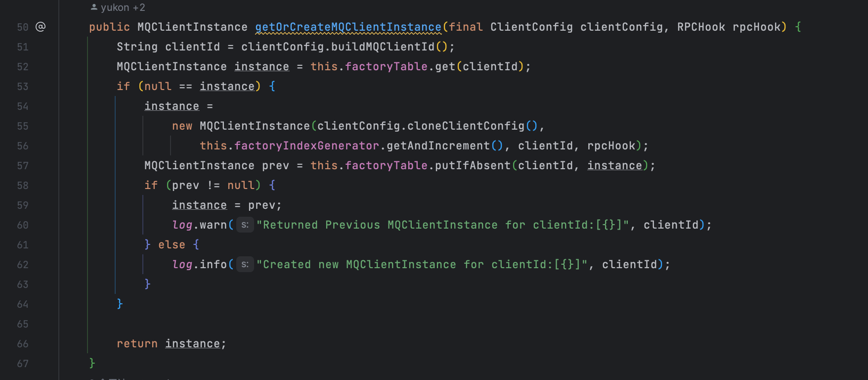Click 'ClientConfig' parameter type on line 50
Image resolution: width=868 pixels, height=380 pixels.
click(531, 27)
